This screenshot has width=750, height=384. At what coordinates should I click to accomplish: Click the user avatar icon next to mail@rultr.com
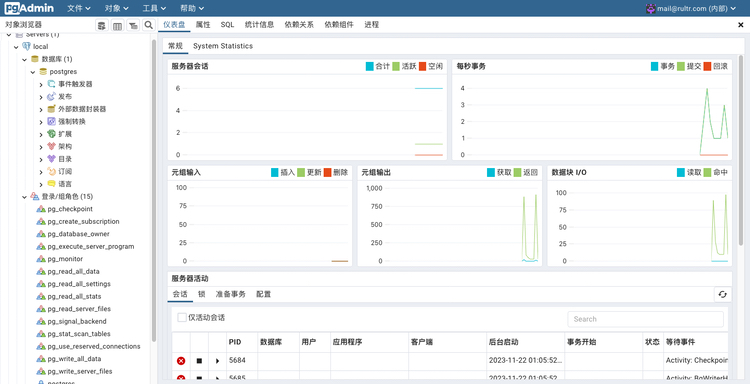[651, 8]
